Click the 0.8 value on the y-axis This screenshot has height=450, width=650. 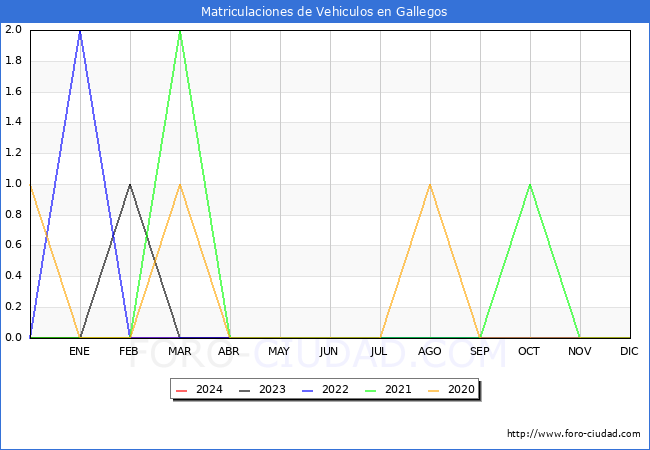[13, 214]
